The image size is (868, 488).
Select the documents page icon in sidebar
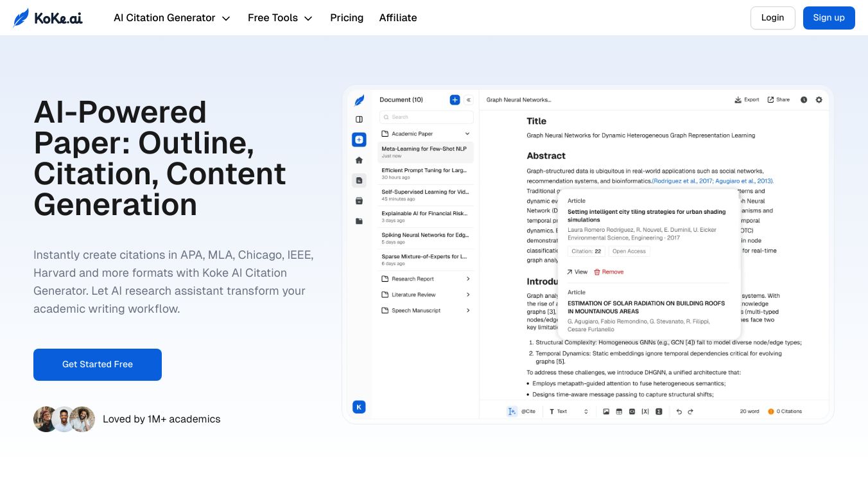pos(359,180)
